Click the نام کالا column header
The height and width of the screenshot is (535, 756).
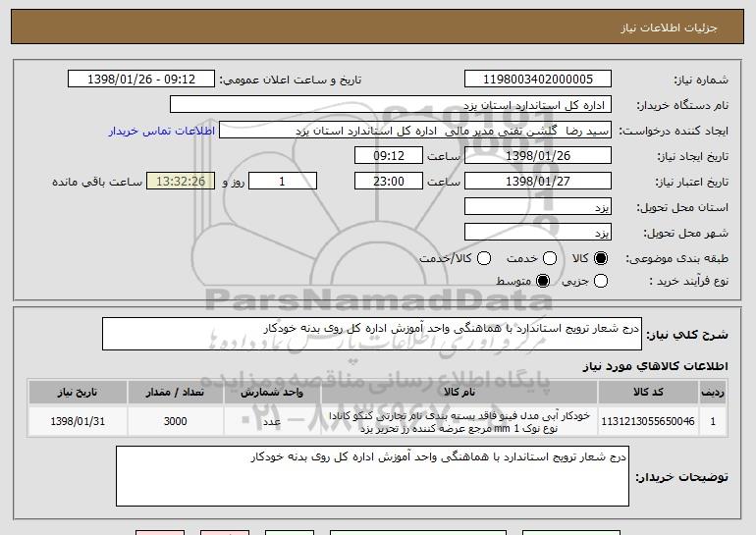click(459, 393)
